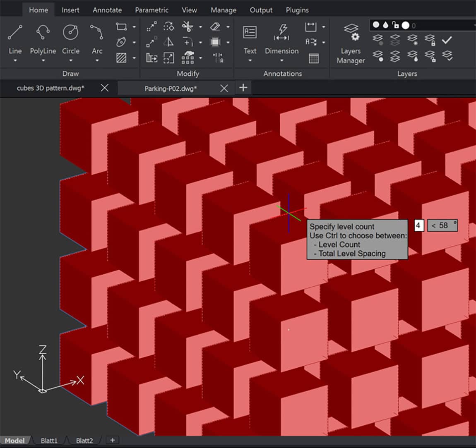Use the trim scissors tool
This screenshot has width=476, height=448.
[x=188, y=27]
